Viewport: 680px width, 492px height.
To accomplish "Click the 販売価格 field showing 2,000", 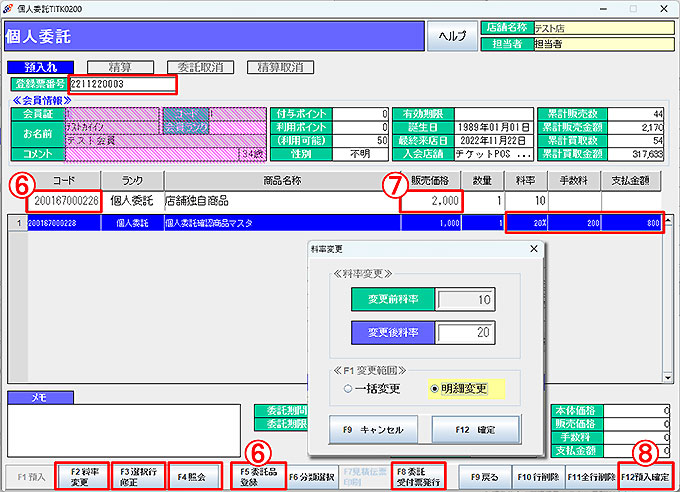I will [x=431, y=201].
